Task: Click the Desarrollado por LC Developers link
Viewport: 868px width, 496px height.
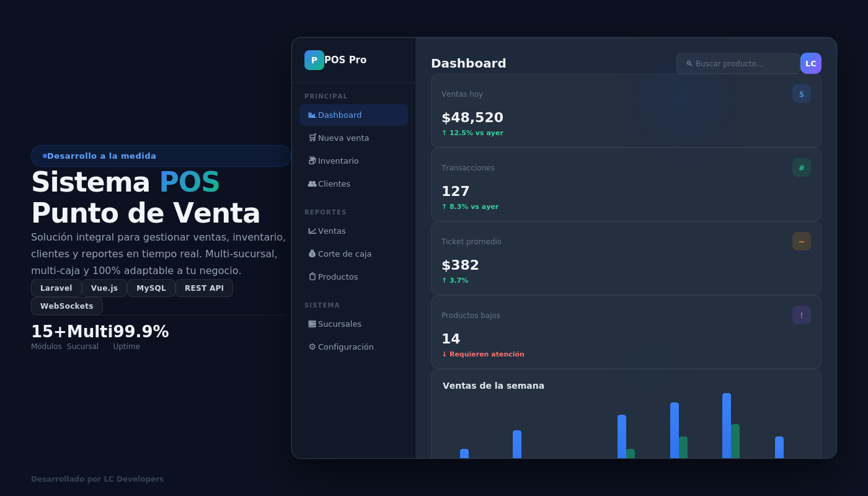Action: [x=97, y=479]
